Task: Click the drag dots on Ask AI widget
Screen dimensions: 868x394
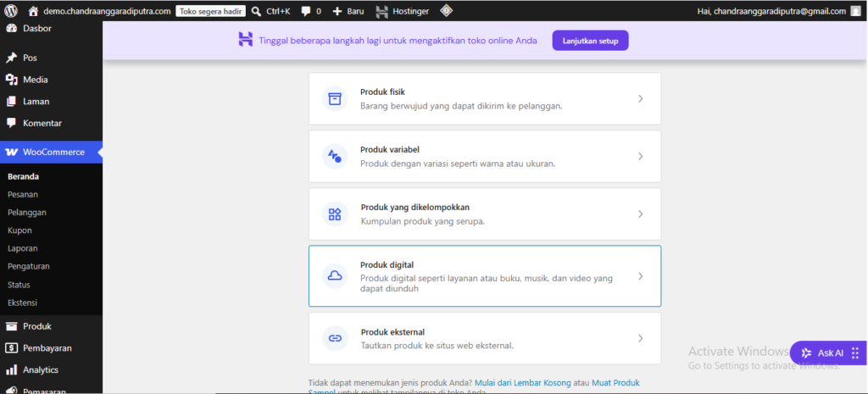Action: click(855, 353)
